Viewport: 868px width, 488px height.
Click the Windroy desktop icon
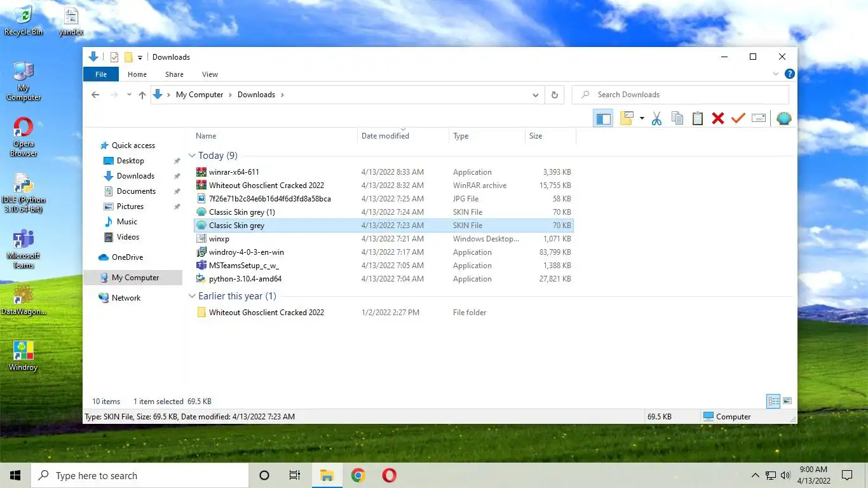[24, 355]
